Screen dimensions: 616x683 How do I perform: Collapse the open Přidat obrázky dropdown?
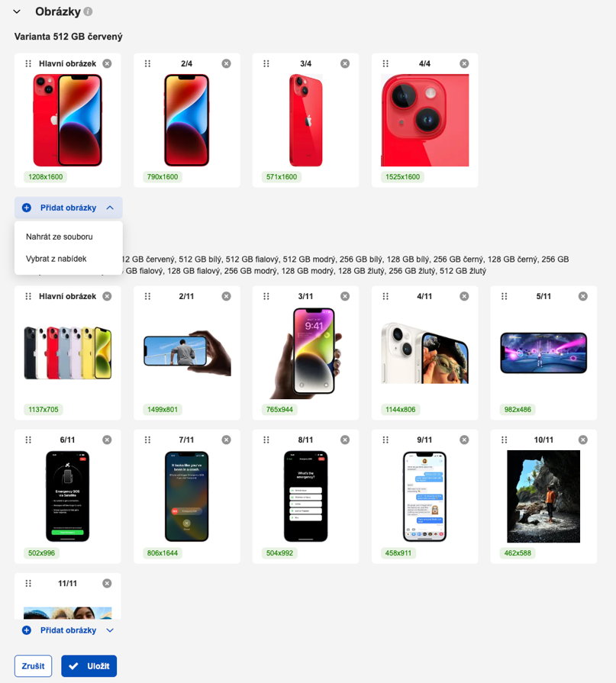[x=110, y=208]
